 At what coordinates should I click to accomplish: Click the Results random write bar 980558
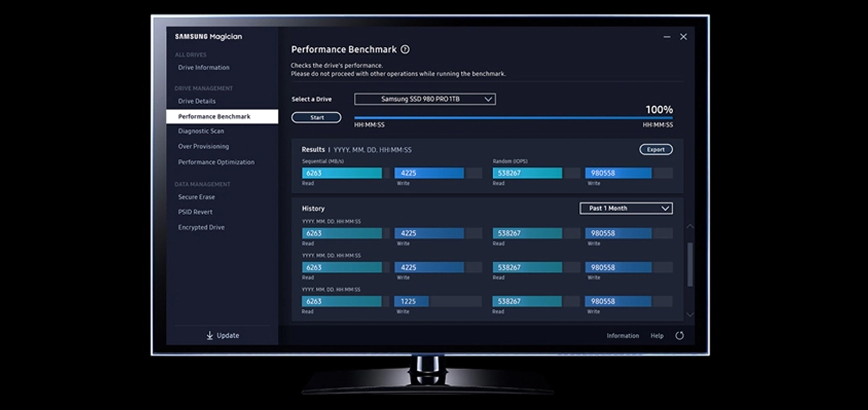(618, 173)
